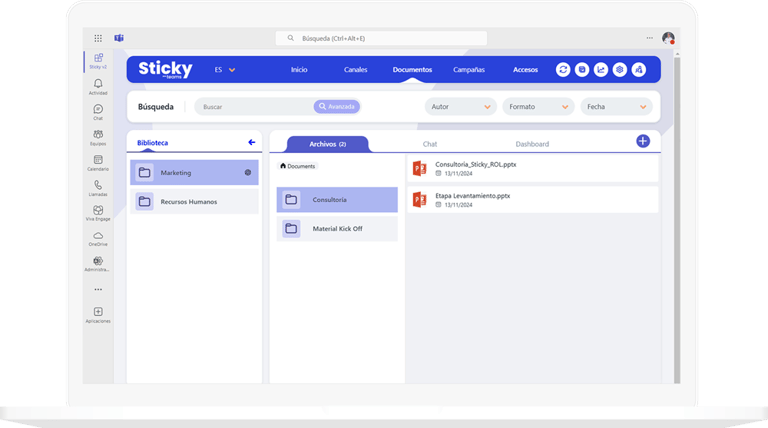Open Calendario in the sidebar
The height and width of the screenshot is (428, 768).
(x=98, y=163)
